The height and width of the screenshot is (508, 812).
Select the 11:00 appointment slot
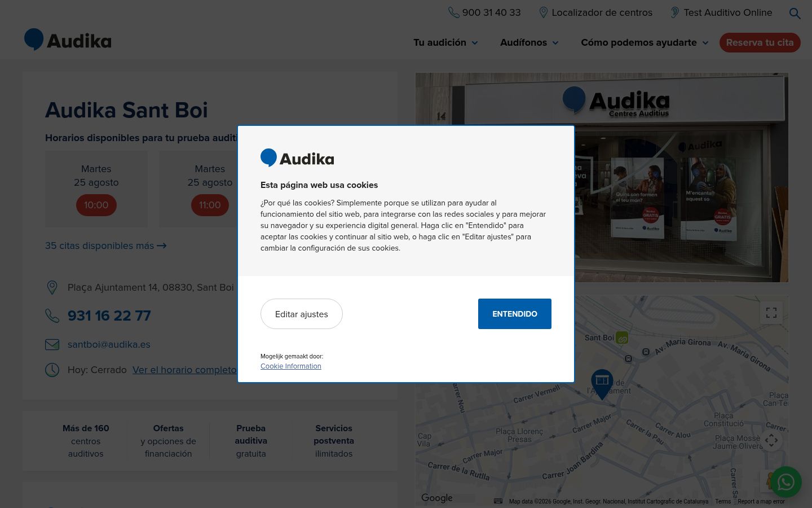210,205
